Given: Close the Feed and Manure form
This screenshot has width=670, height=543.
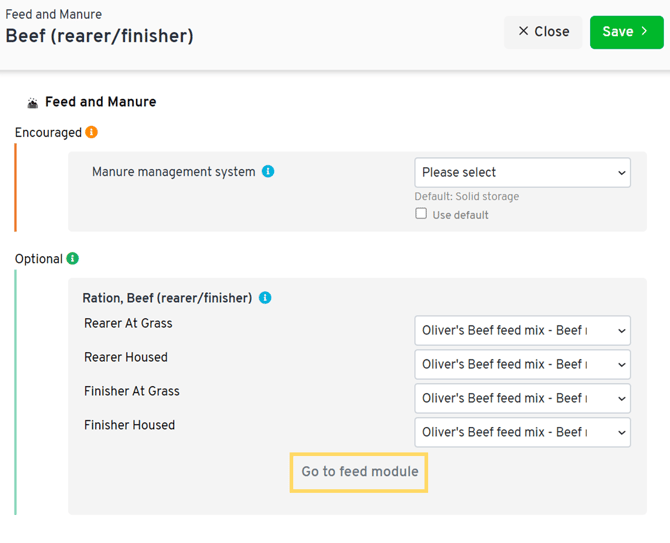Looking at the screenshot, I should point(543,32).
